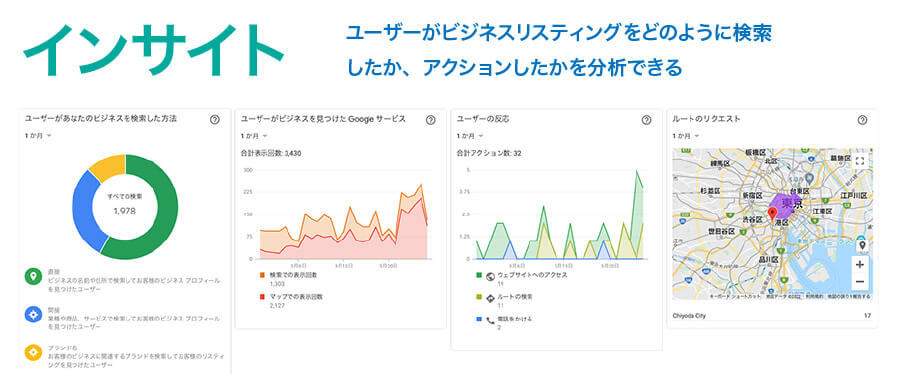Image resolution: width=900 pixels, height=384 pixels.
Task: Change 1か月 period on Google サービス card
Action: (x=254, y=136)
